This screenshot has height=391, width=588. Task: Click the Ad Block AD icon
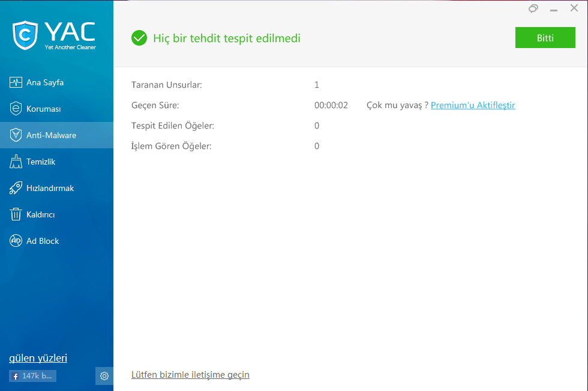(16, 241)
